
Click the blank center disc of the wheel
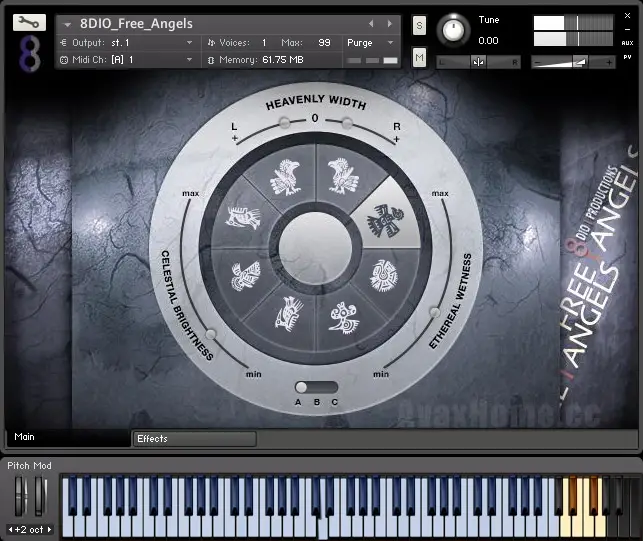315,248
